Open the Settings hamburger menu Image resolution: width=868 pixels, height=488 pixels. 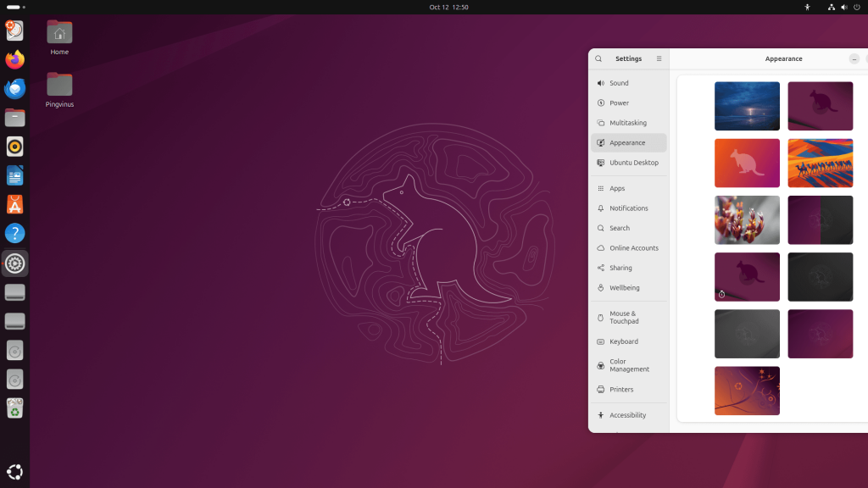[659, 58]
